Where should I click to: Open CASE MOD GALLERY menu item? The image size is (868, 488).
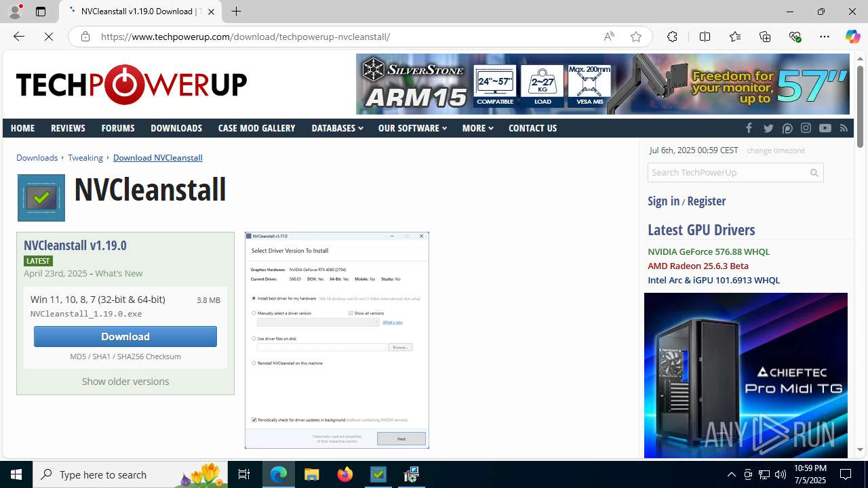coord(256,128)
